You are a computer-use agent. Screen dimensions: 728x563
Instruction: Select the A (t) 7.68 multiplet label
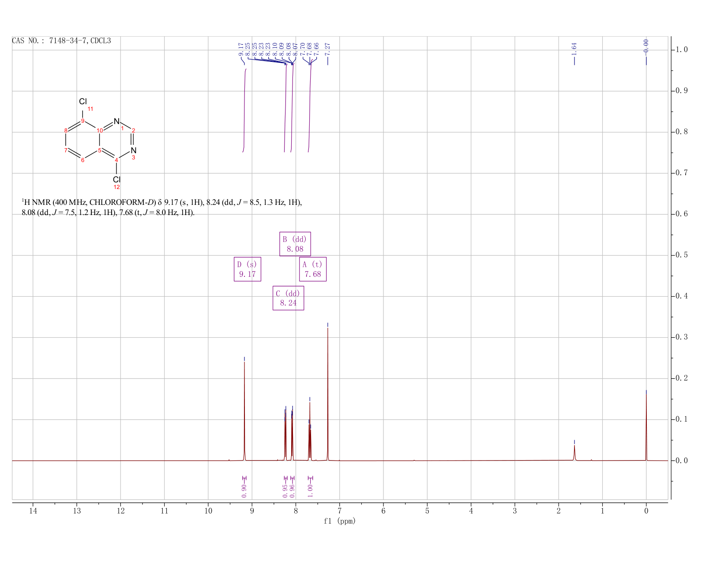click(312, 269)
